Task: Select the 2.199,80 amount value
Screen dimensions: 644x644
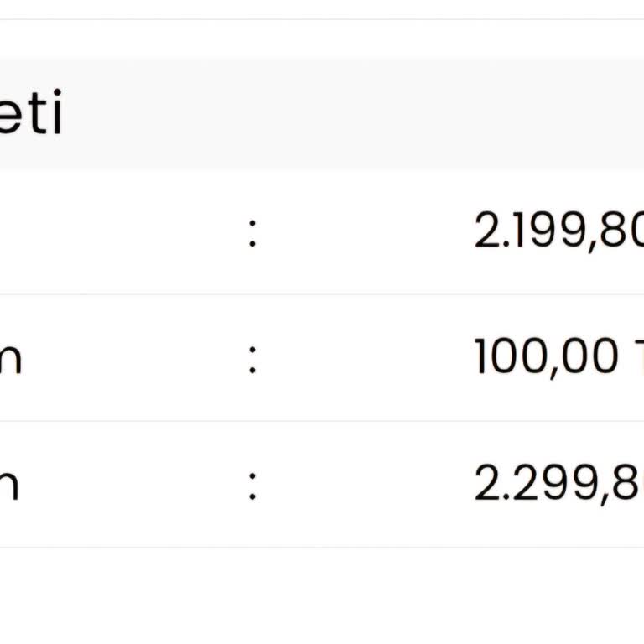Action: pos(558,232)
